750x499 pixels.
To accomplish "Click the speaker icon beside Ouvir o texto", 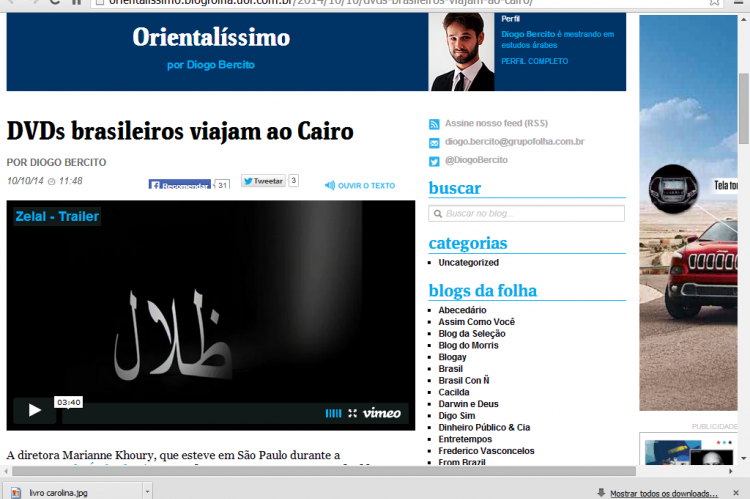I will pyautogui.click(x=330, y=185).
